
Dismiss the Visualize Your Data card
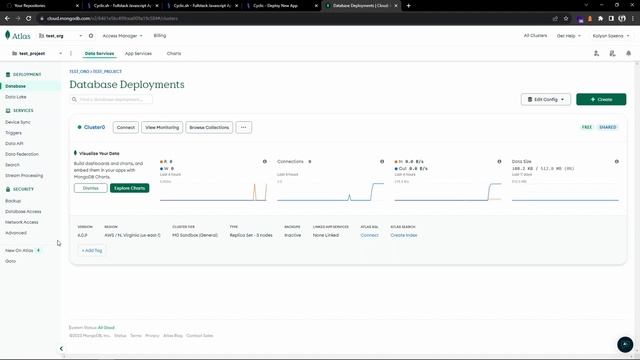pos(91,188)
